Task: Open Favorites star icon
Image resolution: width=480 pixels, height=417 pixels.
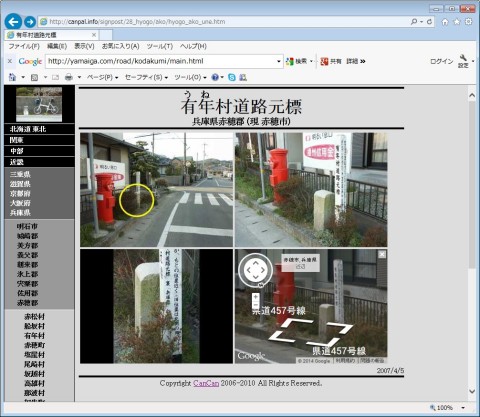Action: [457, 22]
